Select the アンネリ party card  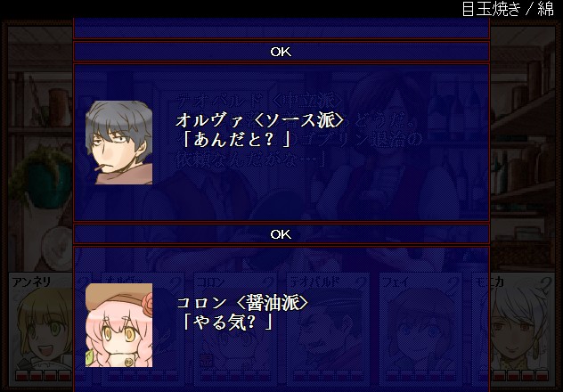click(41, 329)
